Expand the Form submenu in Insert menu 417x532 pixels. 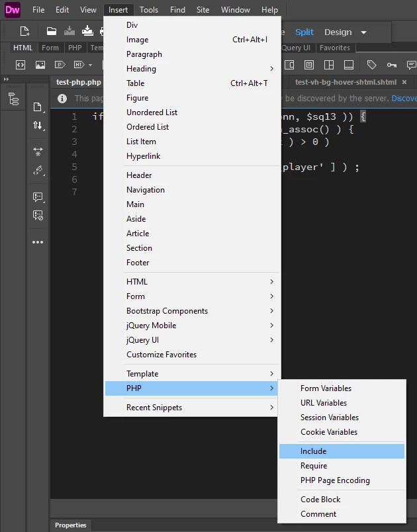(x=192, y=296)
